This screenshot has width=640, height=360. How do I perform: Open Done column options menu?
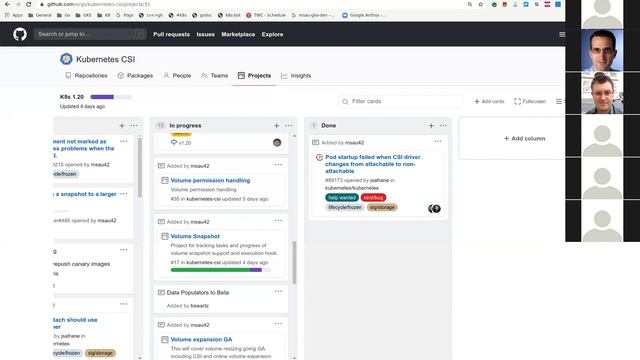tap(443, 126)
